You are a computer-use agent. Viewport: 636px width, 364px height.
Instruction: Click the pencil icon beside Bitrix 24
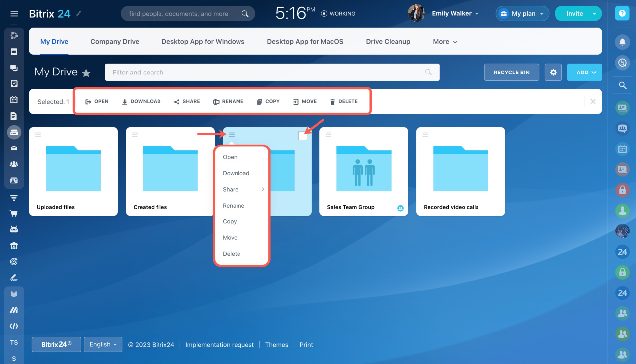pos(79,14)
